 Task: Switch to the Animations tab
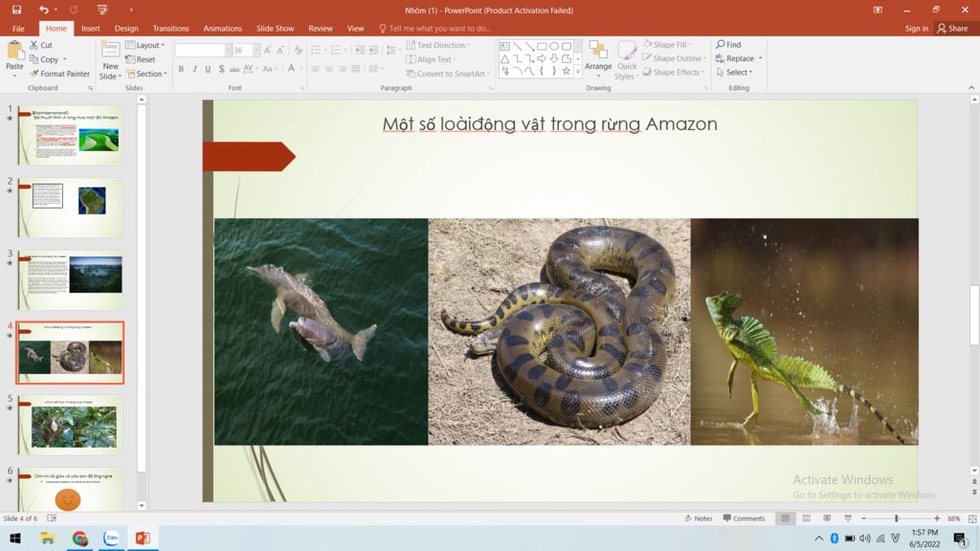click(x=222, y=29)
